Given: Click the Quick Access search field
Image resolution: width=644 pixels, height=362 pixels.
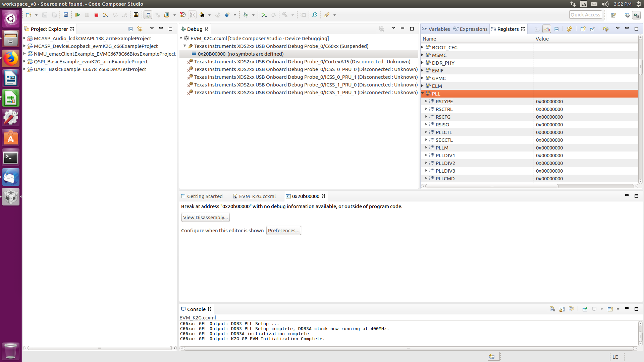Looking at the screenshot, I should tap(585, 15).
